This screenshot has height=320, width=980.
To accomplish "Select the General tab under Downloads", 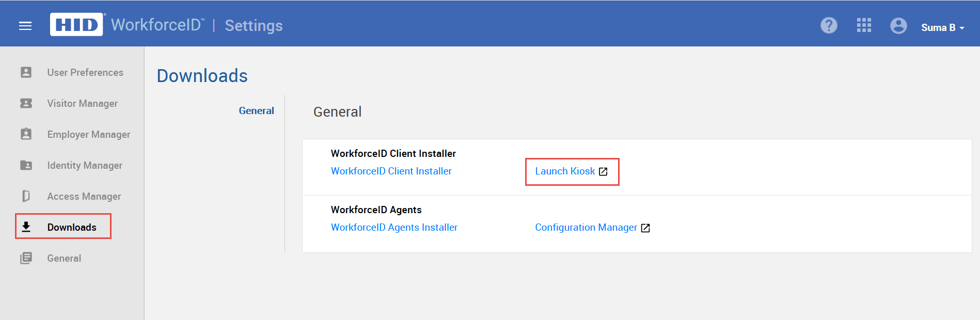I will [x=256, y=110].
